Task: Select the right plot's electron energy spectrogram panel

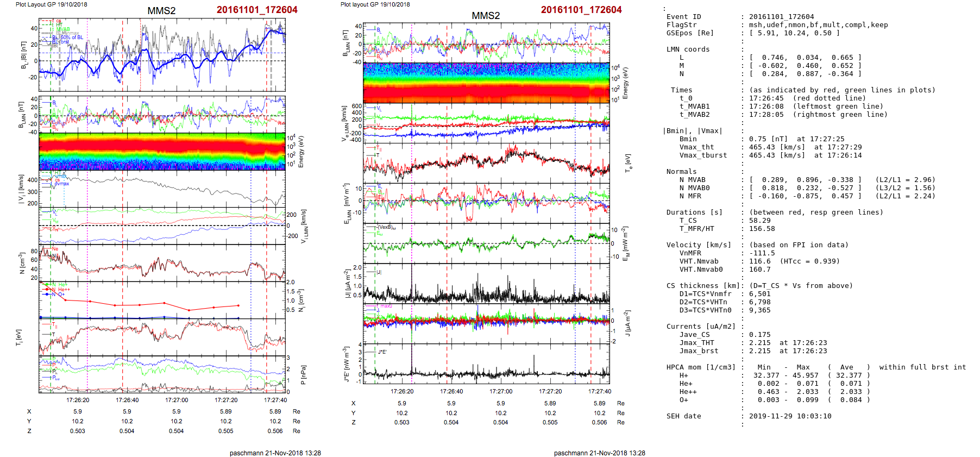Action: point(486,83)
